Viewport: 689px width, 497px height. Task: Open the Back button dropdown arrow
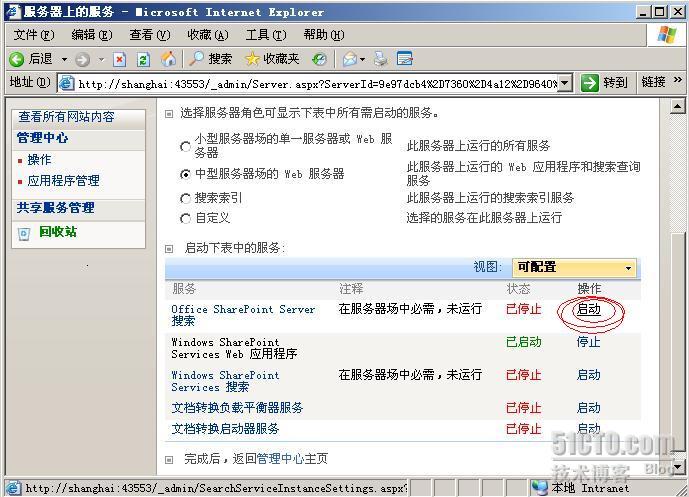pyautogui.click(x=64, y=59)
